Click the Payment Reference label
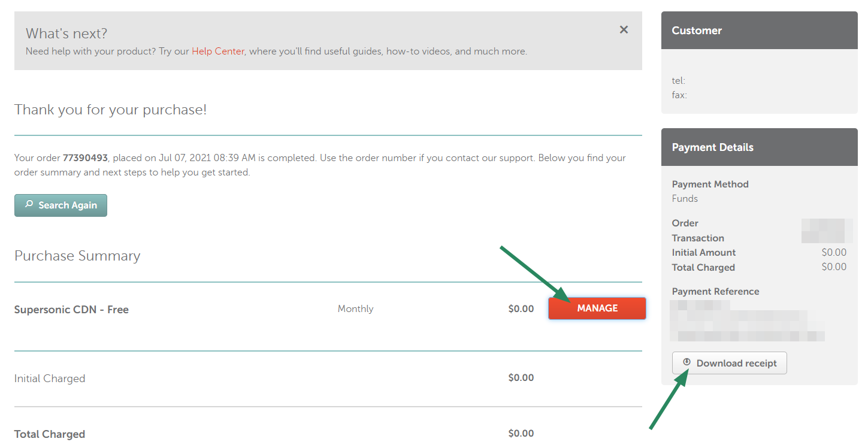 click(715, 292)
